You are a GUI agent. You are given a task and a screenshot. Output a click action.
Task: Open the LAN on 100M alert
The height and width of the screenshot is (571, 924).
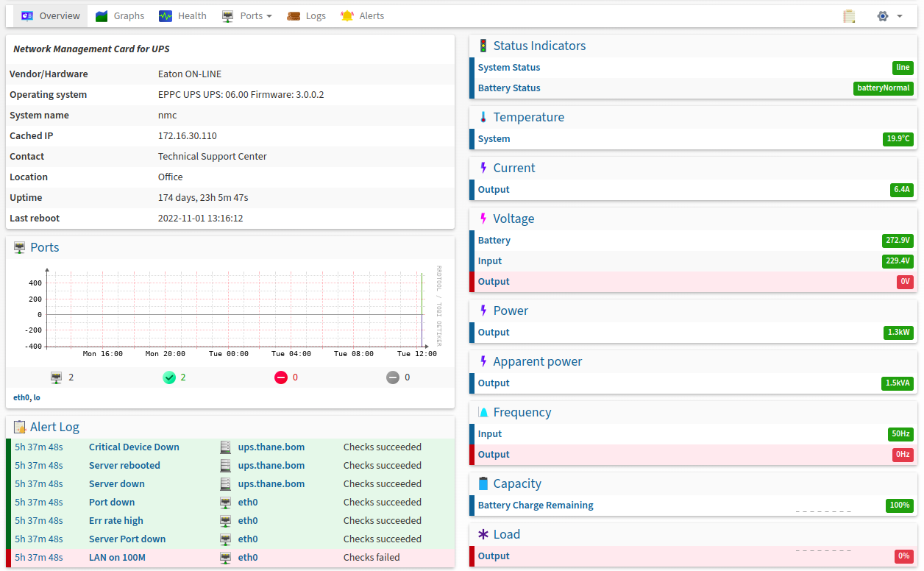point(117,557)
